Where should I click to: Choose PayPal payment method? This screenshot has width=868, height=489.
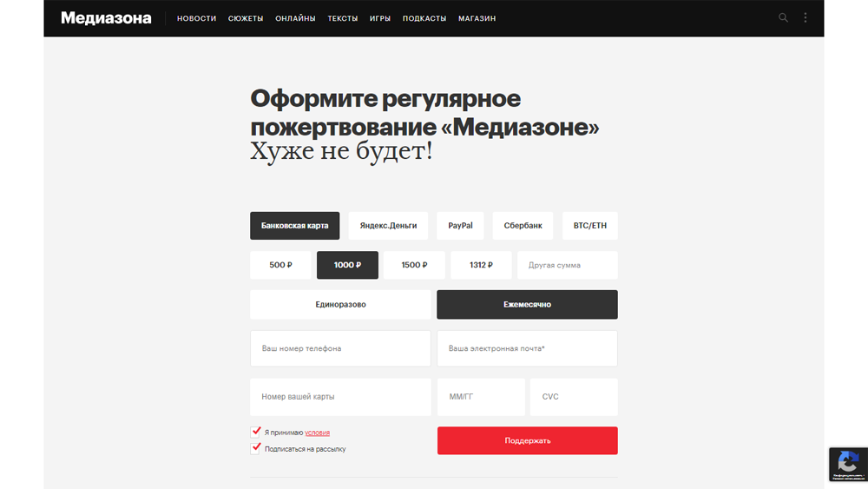460,226
